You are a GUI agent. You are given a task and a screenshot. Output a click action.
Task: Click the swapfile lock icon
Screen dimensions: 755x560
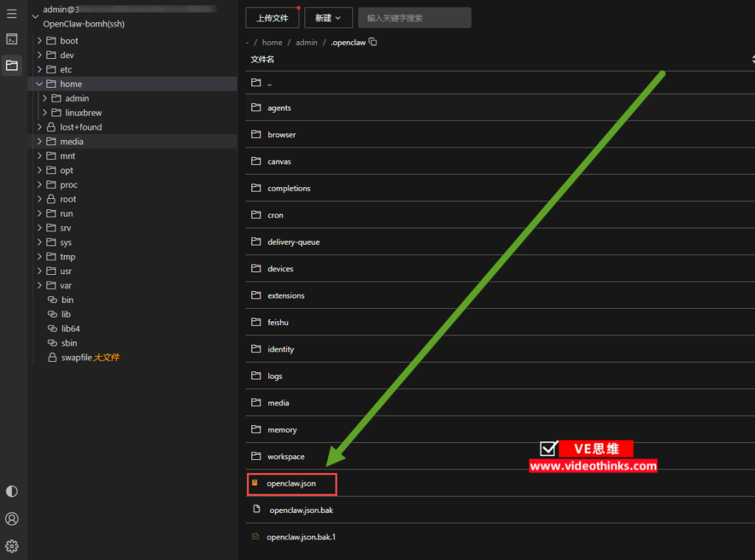point(52,357)
